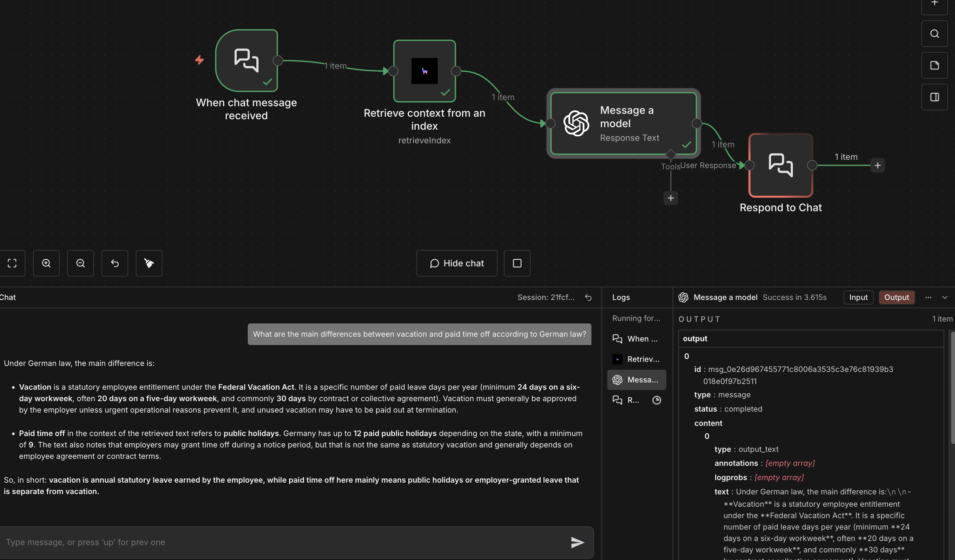Screen dimensions: 955x560
Task: Open the three-dot log options menu
Action: tap(928, 297)
